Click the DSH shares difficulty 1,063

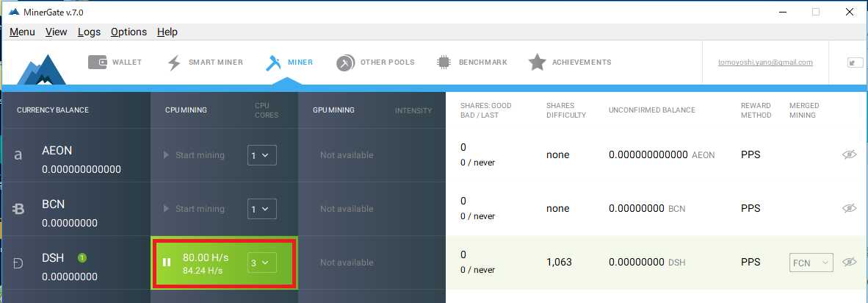(559, 262)
